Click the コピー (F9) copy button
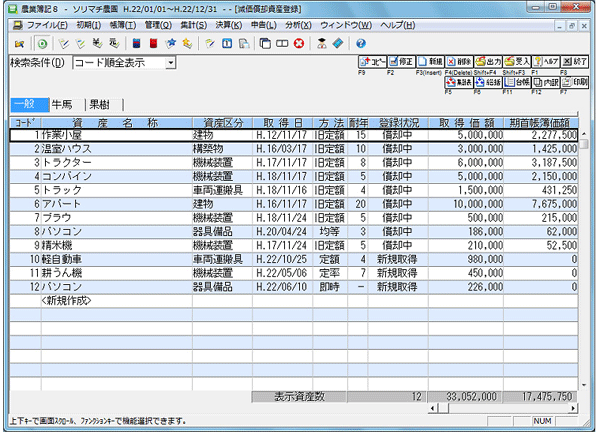Viewport: 600px width, 435px height. pyautogui.click(x=370, y=62)
